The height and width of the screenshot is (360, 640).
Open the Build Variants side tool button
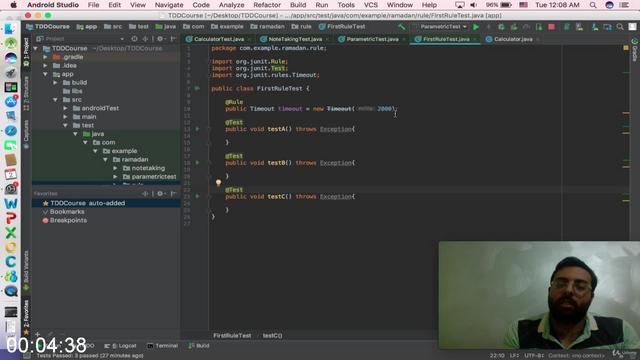pos(26,271)
